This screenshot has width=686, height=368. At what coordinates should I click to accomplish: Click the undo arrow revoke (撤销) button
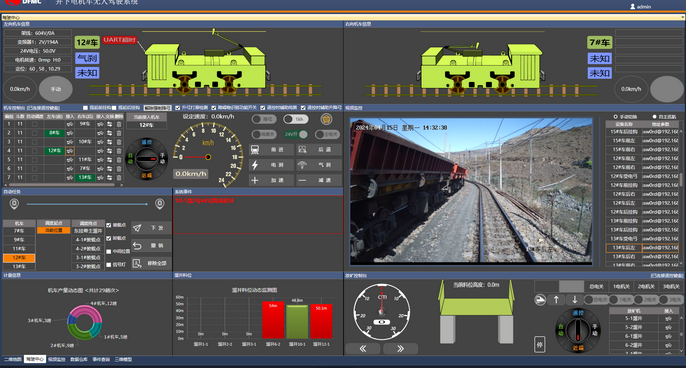150,245
